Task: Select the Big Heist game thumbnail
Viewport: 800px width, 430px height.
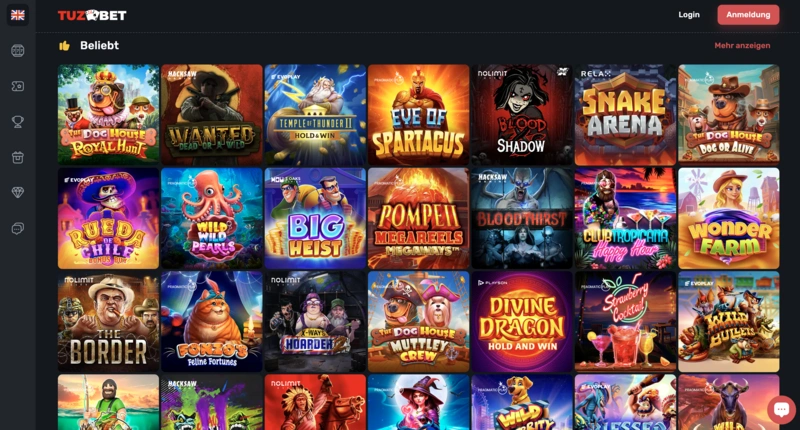Action: coord(315,218)
